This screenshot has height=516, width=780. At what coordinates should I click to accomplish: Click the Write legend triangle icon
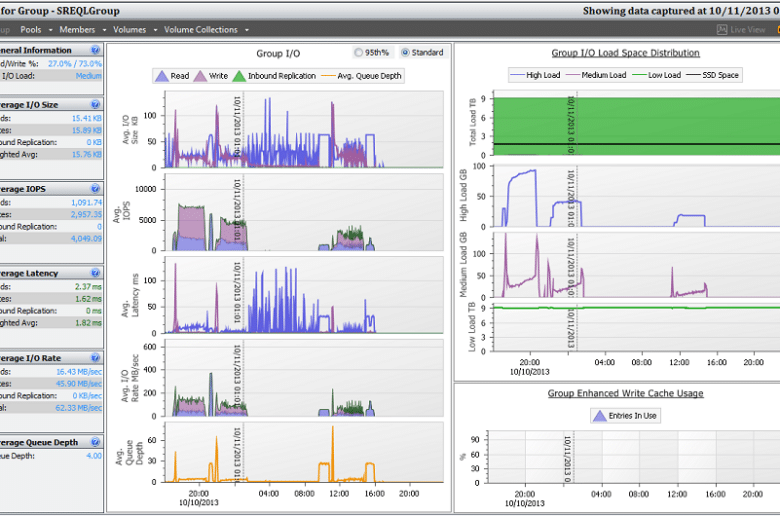(x=200, y=76)
